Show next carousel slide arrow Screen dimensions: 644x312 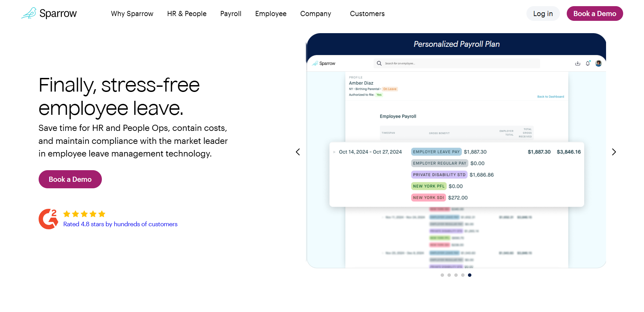pyautogui.click(x=614, y=152)
